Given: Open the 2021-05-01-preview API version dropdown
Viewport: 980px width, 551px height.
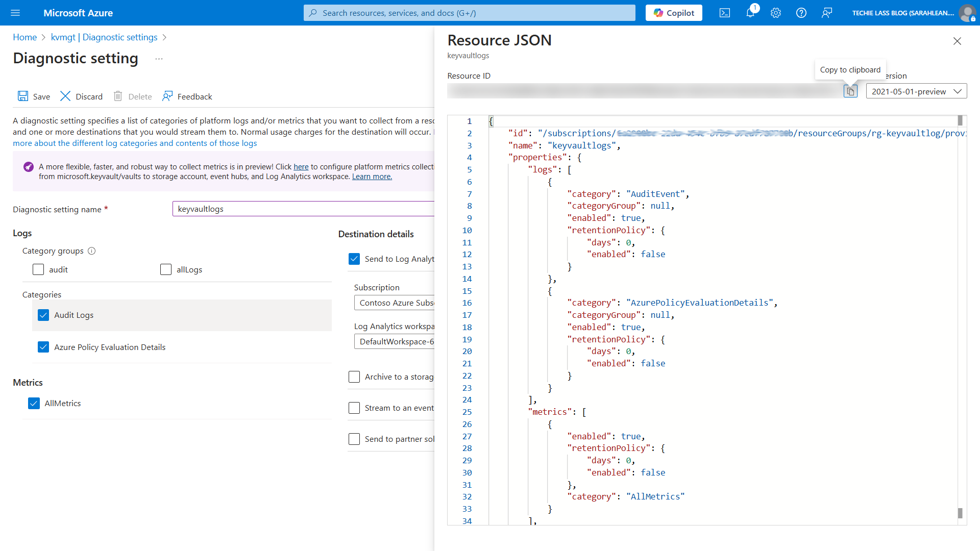Looking at the screenshot, I should pyautogui.click(x=916, y=91).
